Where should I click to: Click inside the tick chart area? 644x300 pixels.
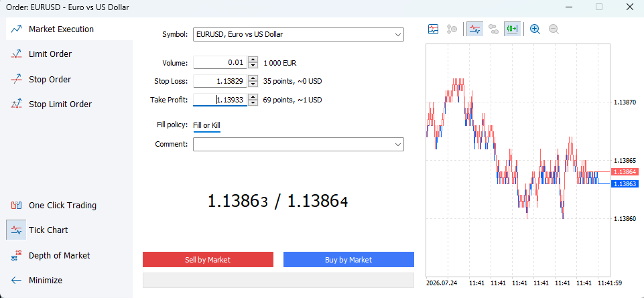coord(518,160)
